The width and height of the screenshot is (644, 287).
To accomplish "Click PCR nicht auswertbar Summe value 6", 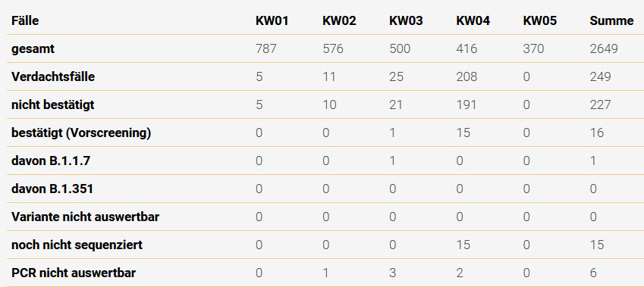I will tap(593, 273).
